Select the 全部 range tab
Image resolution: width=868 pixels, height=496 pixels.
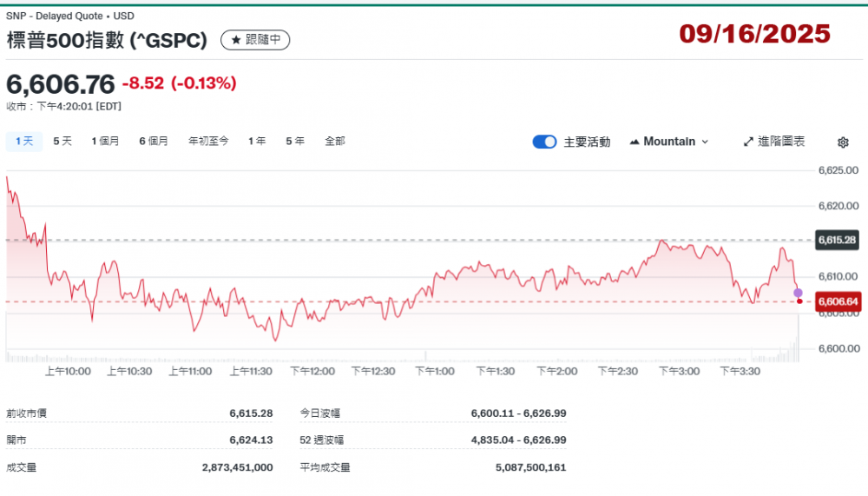335,141
